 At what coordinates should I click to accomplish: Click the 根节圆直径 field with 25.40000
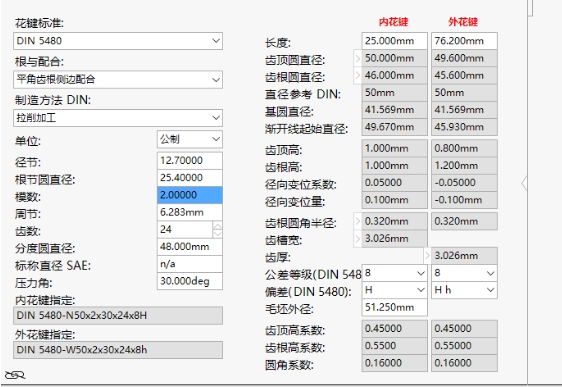190,178
